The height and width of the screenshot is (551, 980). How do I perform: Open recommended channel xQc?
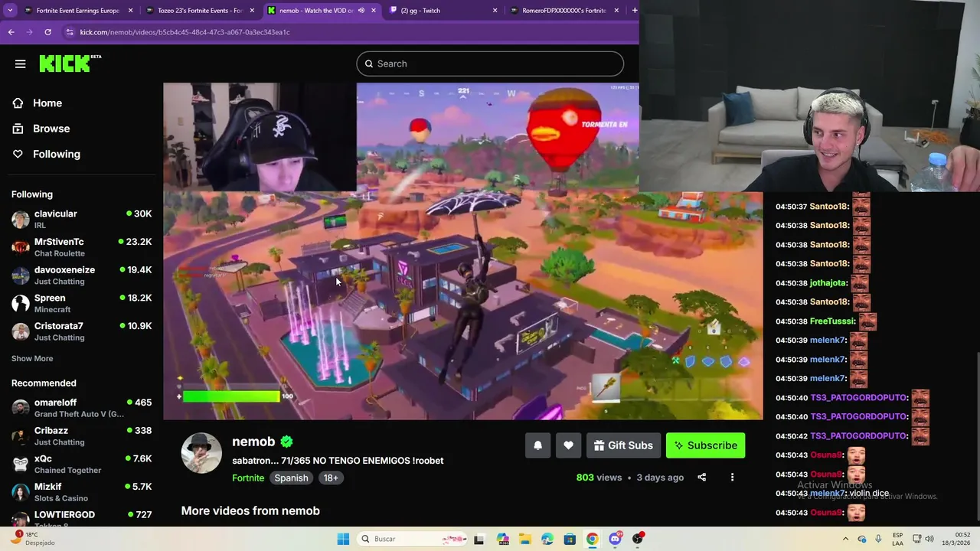(81, 464)
